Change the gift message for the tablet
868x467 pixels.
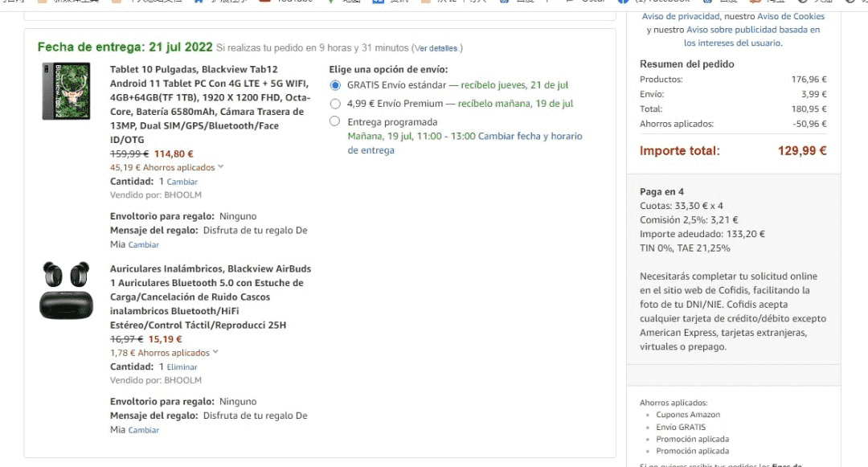pos(143,244)
